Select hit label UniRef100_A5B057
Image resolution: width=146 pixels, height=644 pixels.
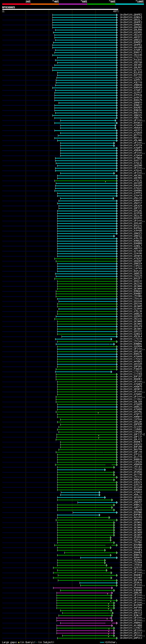pyautogui.click(x=131, y=502)
